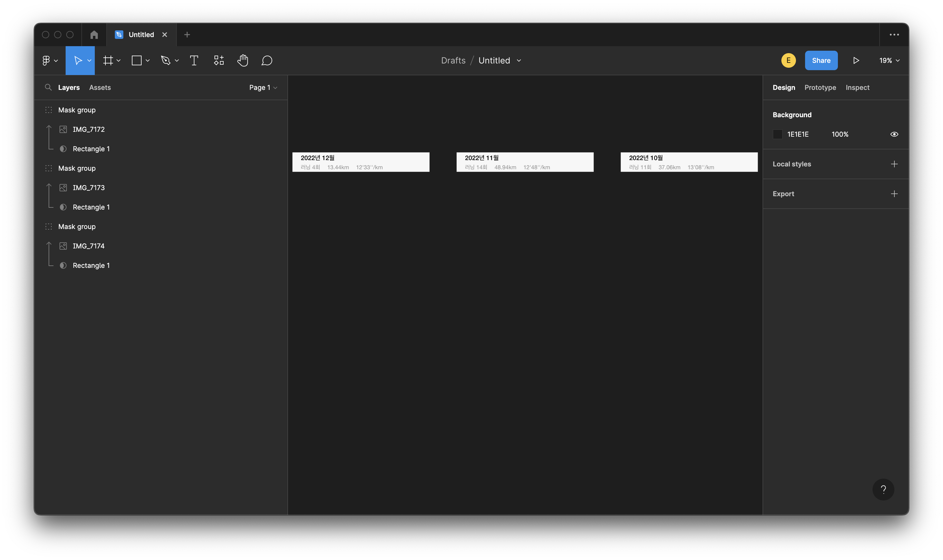The height and width of the screenshot is (560, 943).
Task: Select the Rectangle shape tool
Action: (x=137, y=60)
